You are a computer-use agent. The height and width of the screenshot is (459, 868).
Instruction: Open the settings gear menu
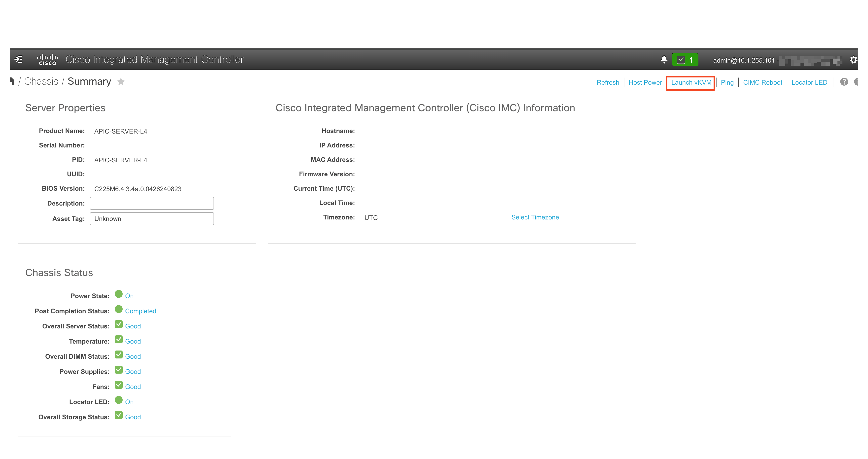853,60
